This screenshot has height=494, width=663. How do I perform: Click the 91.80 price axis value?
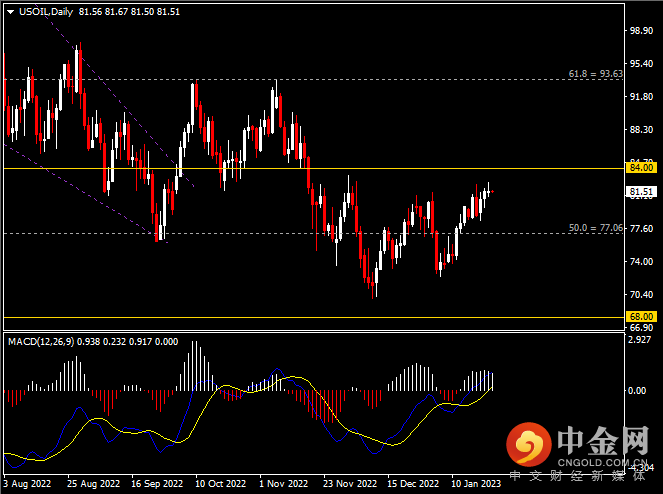click(641, 96)
